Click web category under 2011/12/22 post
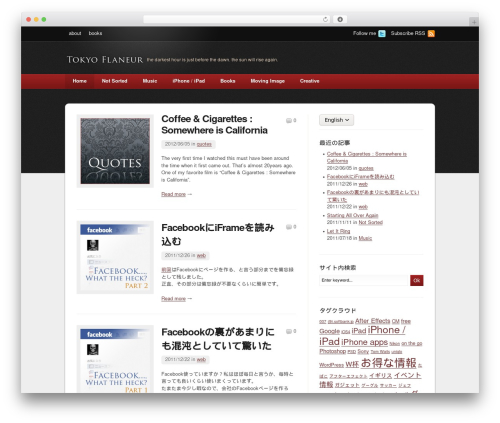This screenshot has width=500, height=423. pos(201,359)
